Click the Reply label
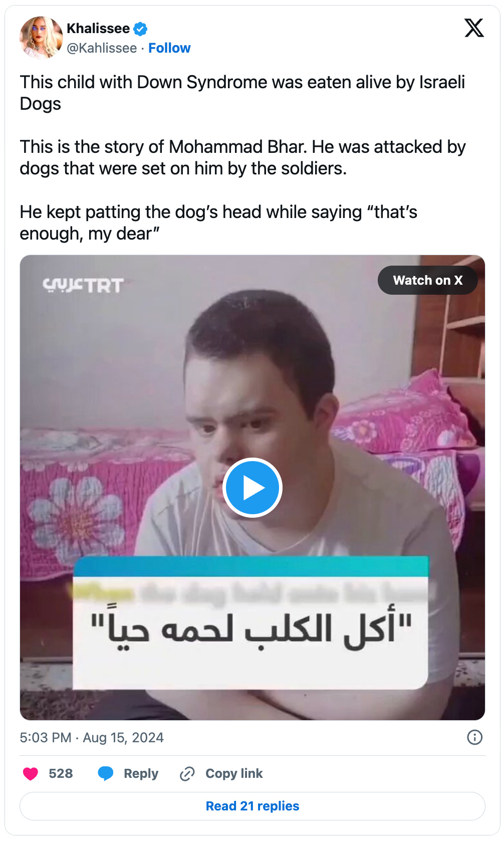Image resolution: width=504 pixels, height=843 pixels. pos(141,774)
